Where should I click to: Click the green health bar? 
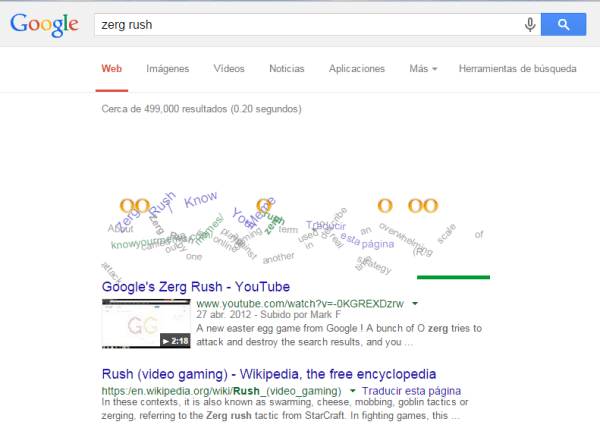453,276
